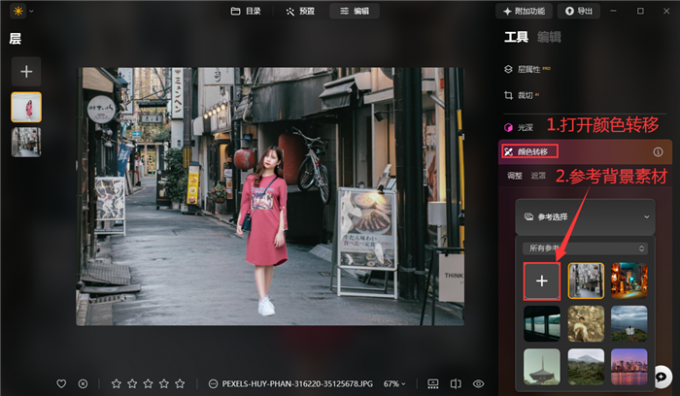The image size is (680, 396).
Task: Open the pink-icon tool above 颜色转移
Action: point(519,127)
